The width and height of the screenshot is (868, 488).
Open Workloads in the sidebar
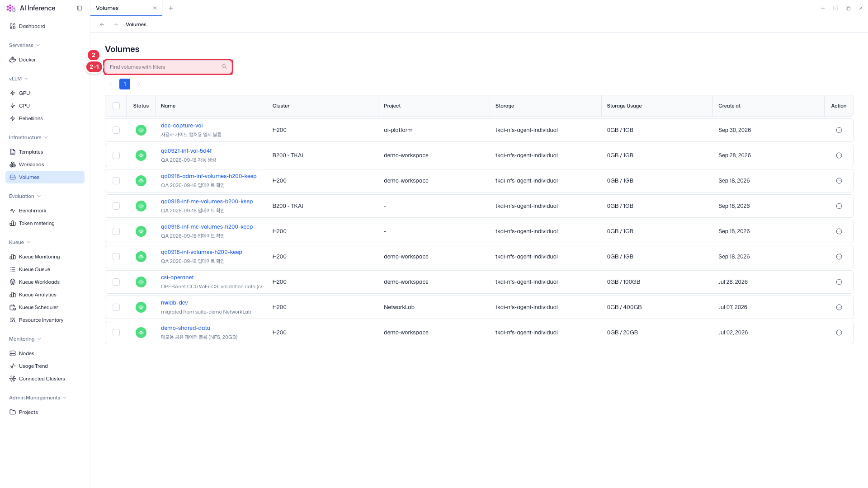click(45, 164)
